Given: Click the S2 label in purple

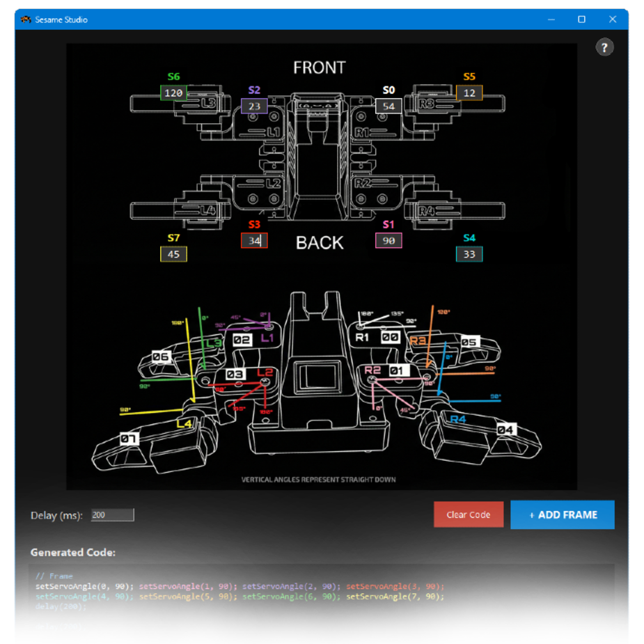Looking at the screenshot, I should [254, 90].
